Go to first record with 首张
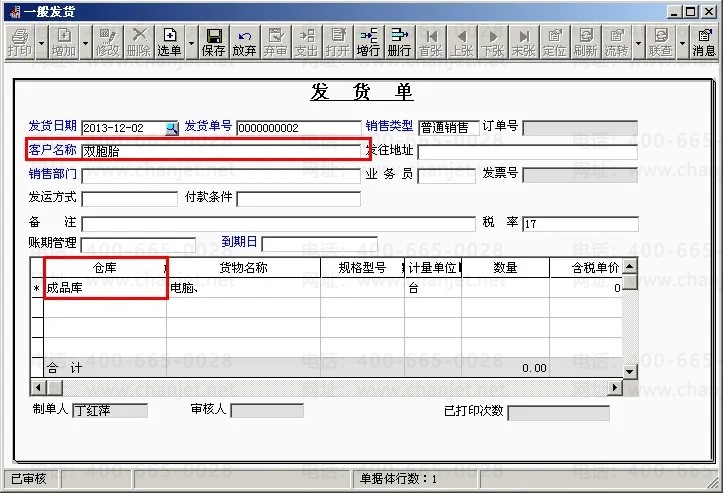Viewport: 723px width, 493px height. click(x=431, y=42)
